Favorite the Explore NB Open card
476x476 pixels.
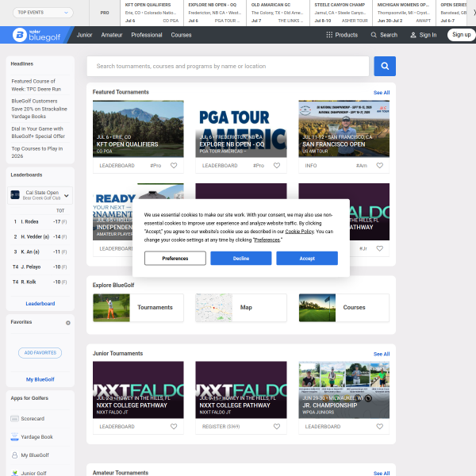277,166
